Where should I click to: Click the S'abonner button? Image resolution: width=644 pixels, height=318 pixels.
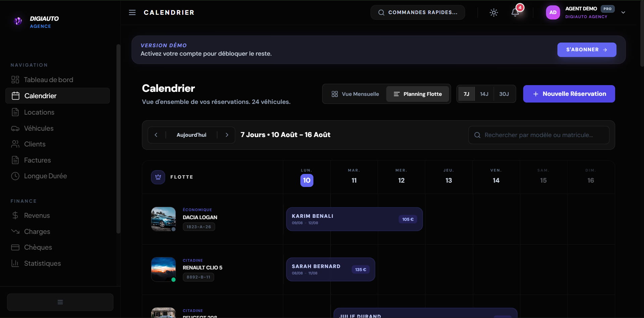587,50
